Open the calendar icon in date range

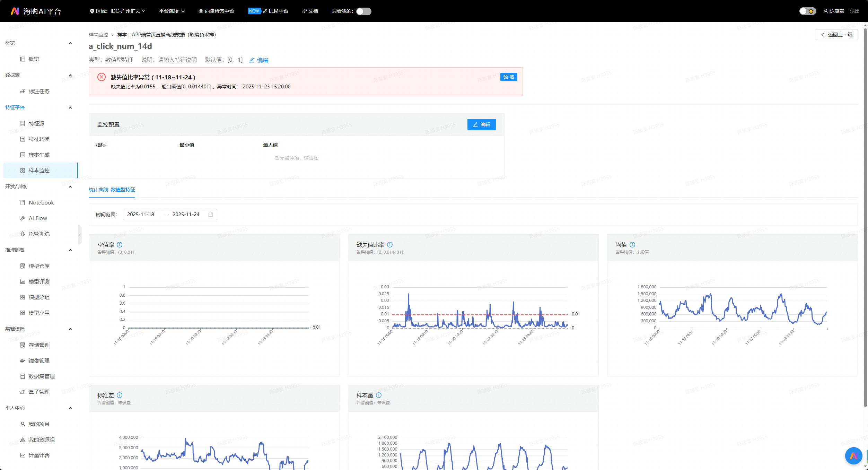pyautogui.click(x=211, y=215)
